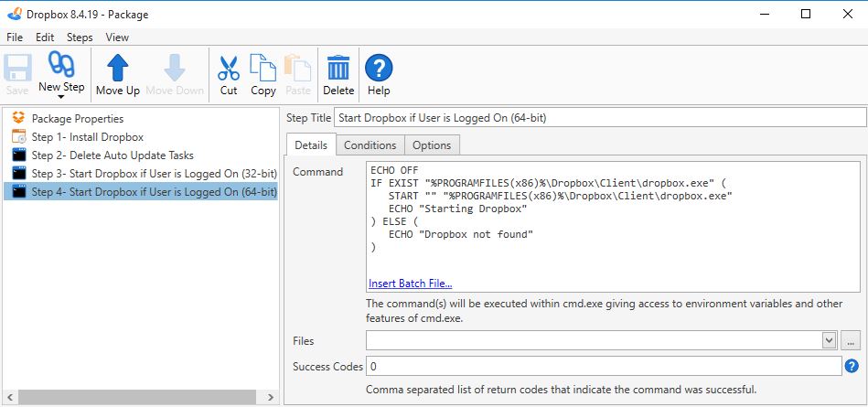Show help for Success Codes
The image size is (868, 407).
click(852, 366)
